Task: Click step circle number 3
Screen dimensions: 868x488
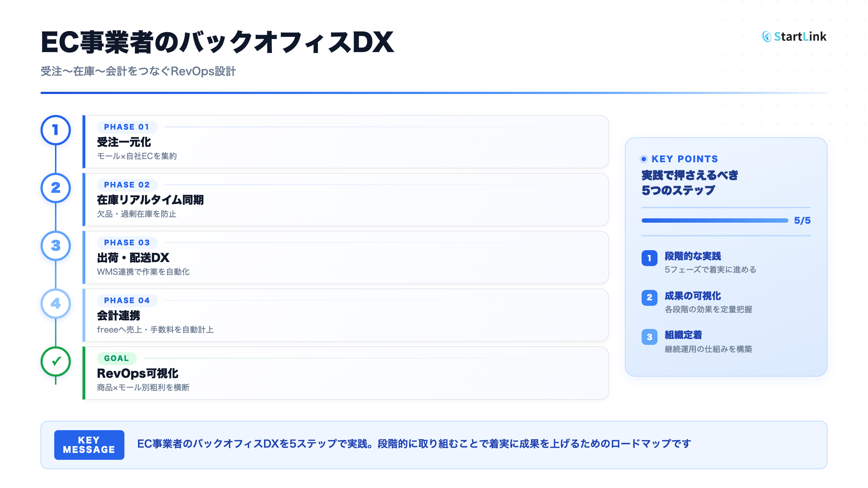Action: (x=55, y=246)
